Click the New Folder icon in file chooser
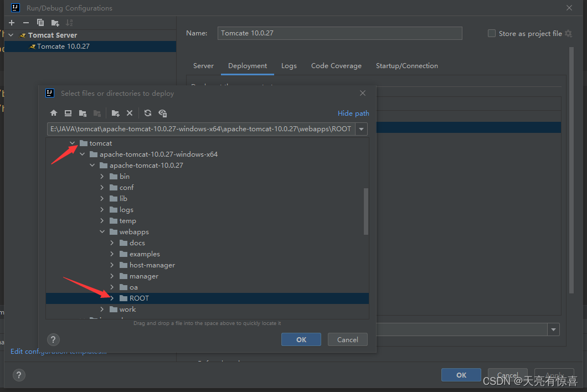 [115, 113]
